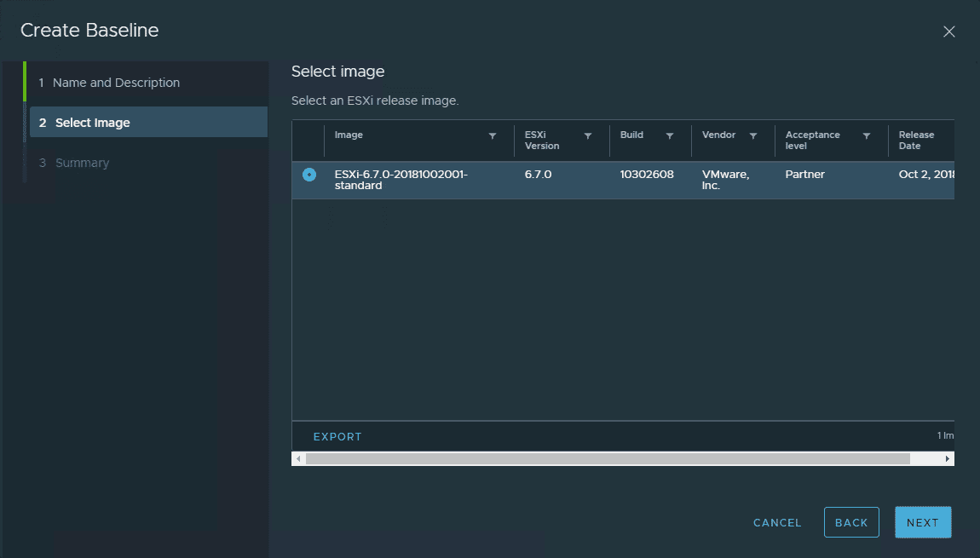Click the horizontal scrollbar thumb
The height and width of the screenshot is (558, 980).
[x=607, y=459]
